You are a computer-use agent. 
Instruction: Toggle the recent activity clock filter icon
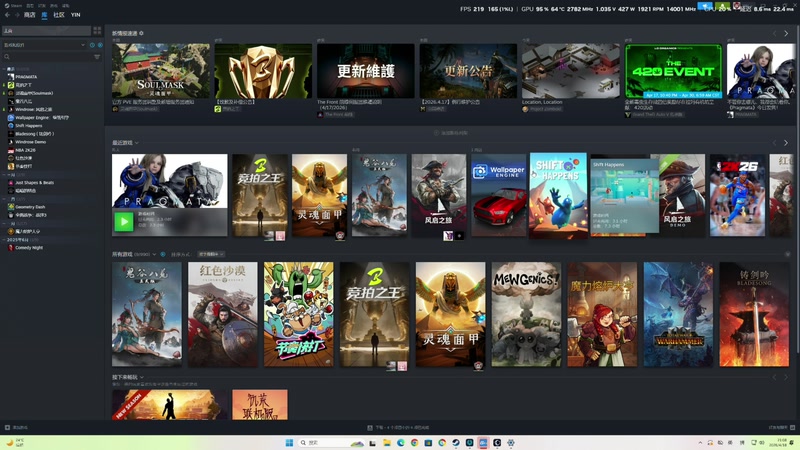92,45
